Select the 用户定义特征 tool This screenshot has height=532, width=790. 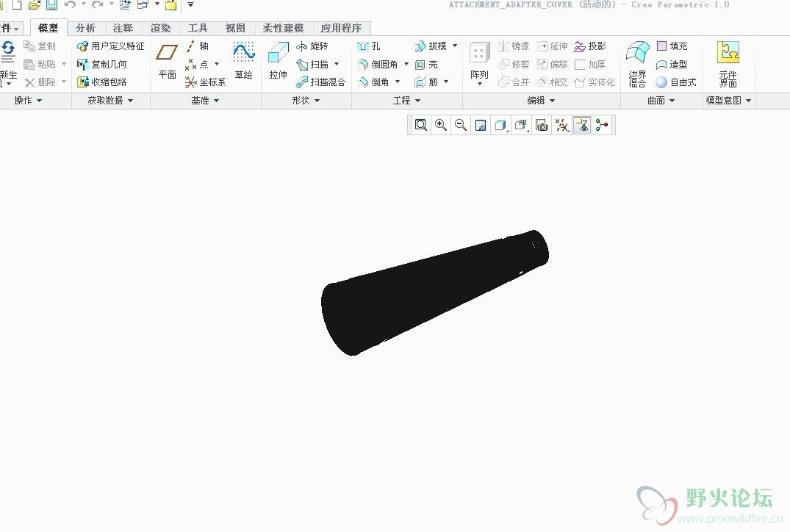coord(110,46)
